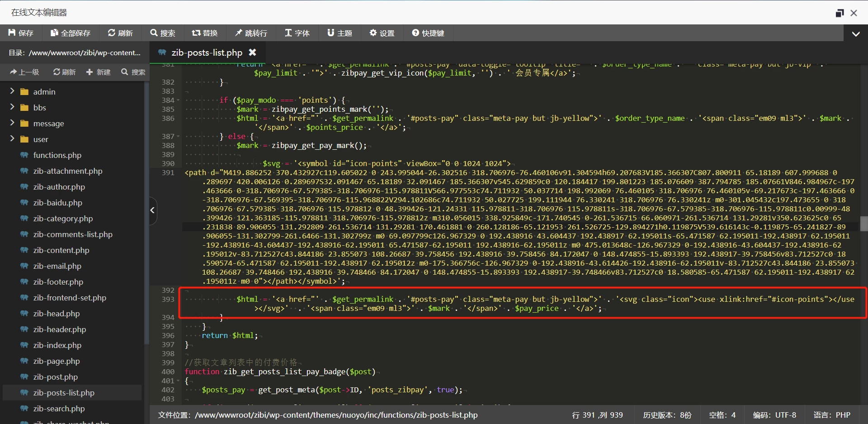Go up one directory level
The width and height of the screenshot is (868, 424).
tap(24, 72)
